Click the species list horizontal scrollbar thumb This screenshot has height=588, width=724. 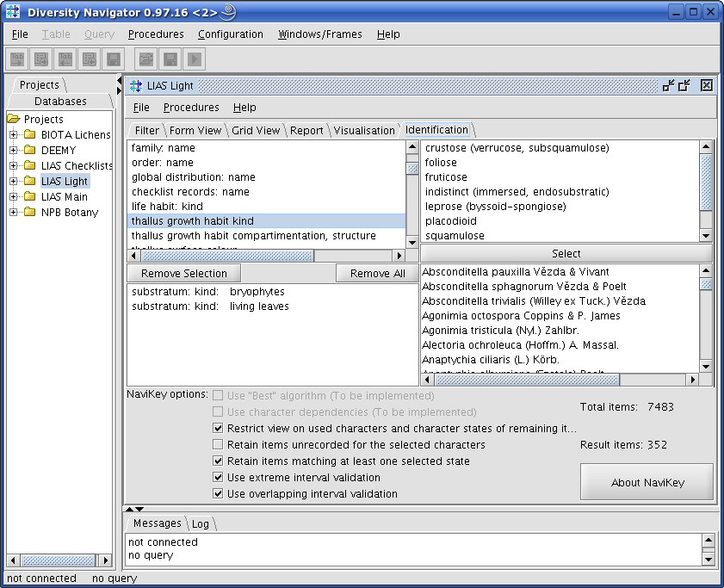(x=527, y=380)
